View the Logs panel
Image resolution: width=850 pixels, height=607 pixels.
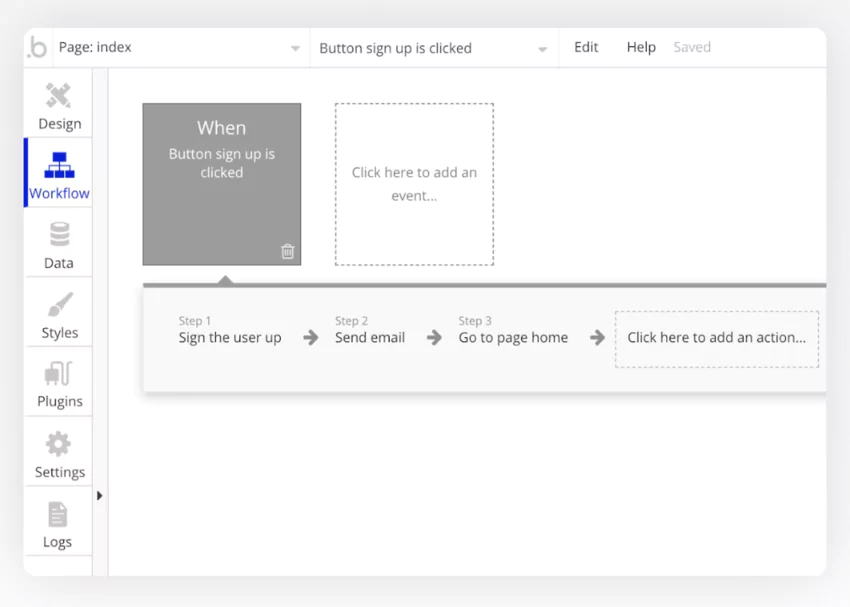(x=58, y=522)
